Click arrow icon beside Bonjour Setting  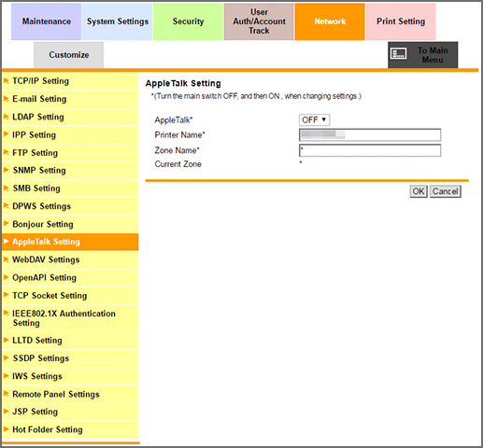[6, 223]
